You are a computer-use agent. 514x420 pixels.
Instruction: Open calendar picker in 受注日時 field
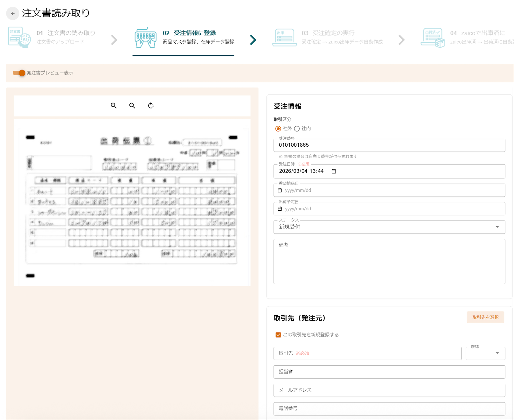334,171
